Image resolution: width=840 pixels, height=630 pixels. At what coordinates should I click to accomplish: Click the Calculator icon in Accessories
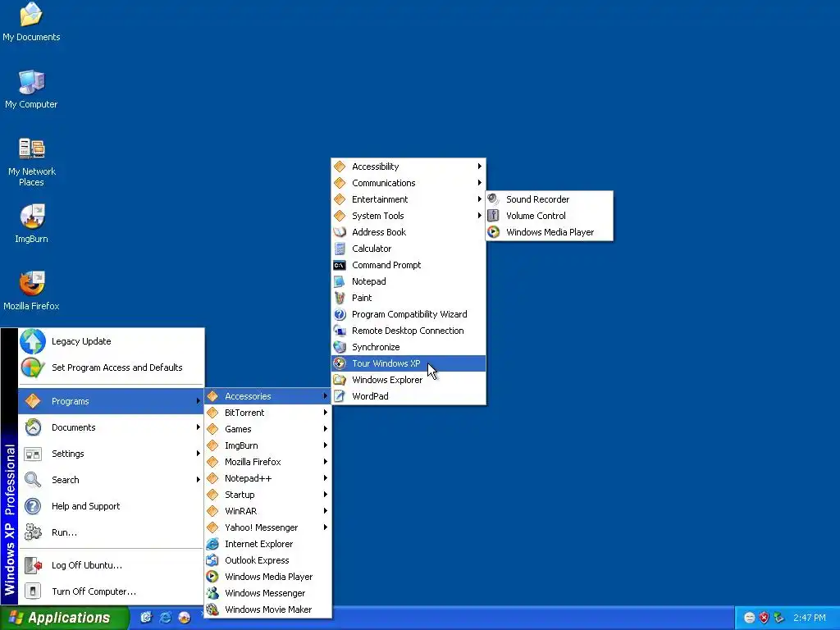[340, 249]
